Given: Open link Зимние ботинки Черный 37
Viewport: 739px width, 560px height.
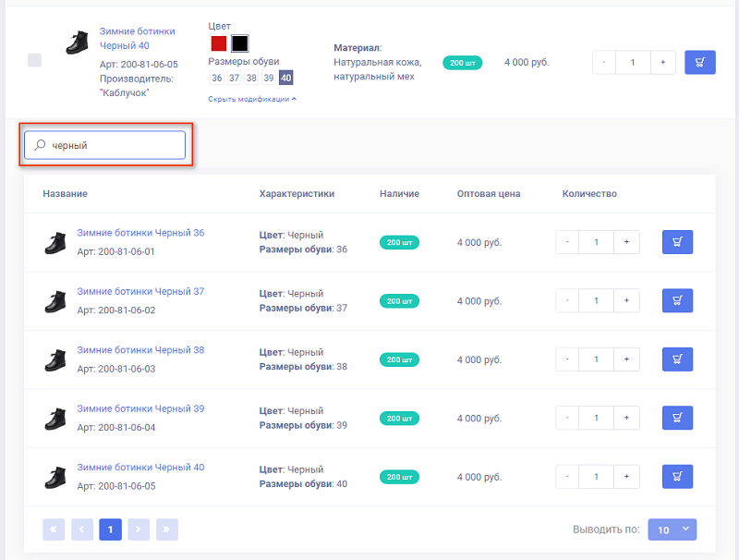Looking at the screenshot, I should pos(140,291).
